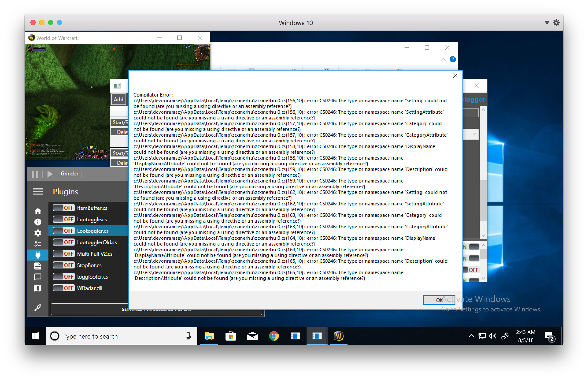
Task: Open the VM settings gear icon
Action: pyautogui.click(x=556, y=23)
